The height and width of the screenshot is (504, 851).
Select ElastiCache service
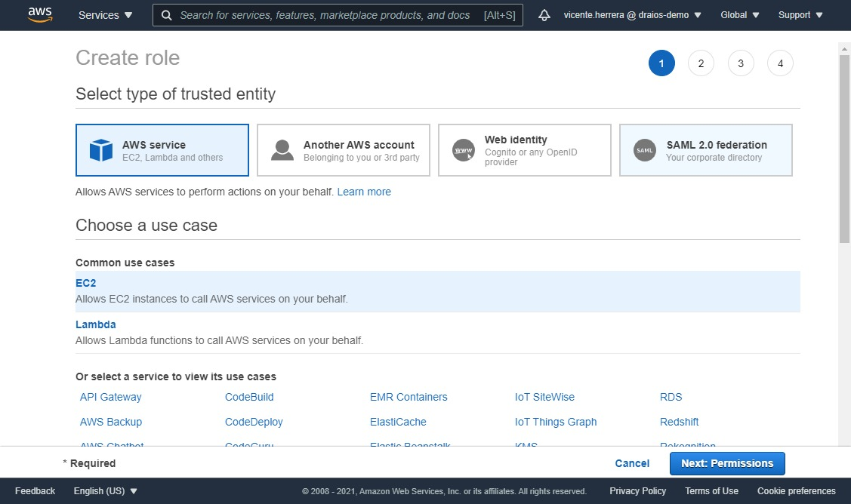point(398,422)
